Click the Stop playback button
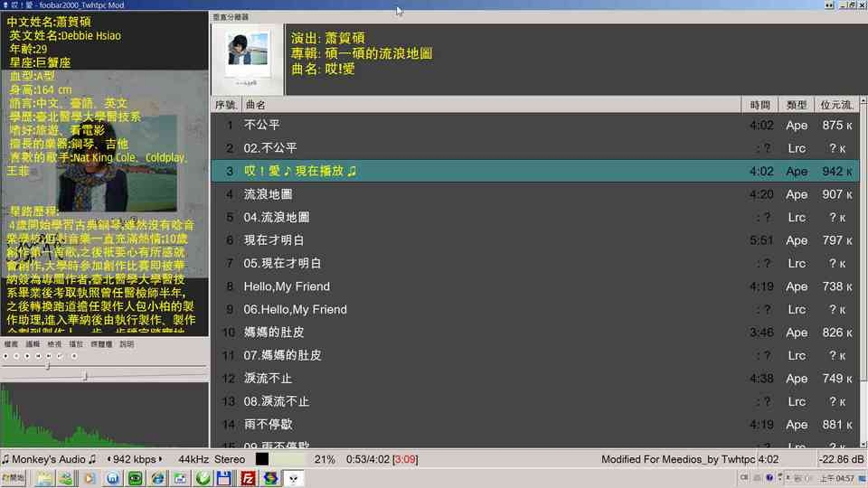This screenshot has width=868, height=488. coord(5,356)
